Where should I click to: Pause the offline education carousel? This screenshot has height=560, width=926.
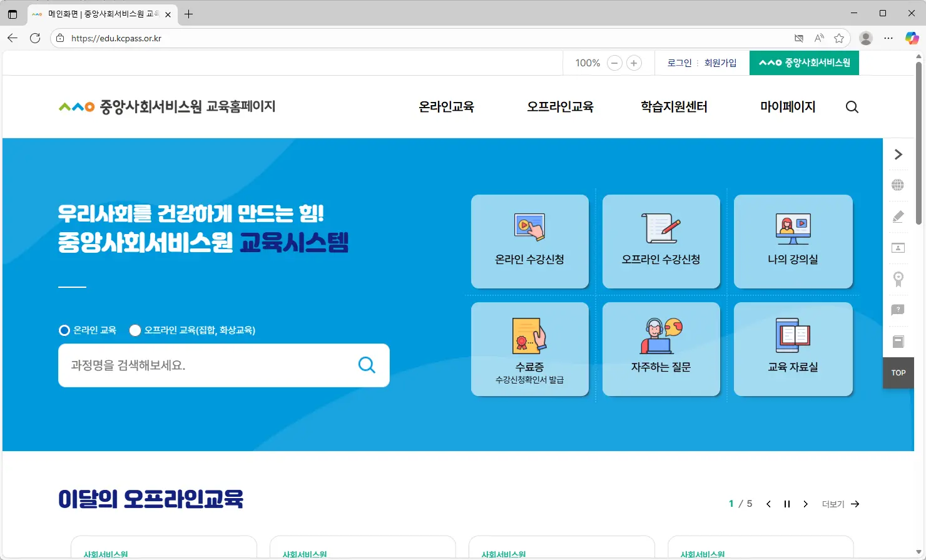point(786,503)
